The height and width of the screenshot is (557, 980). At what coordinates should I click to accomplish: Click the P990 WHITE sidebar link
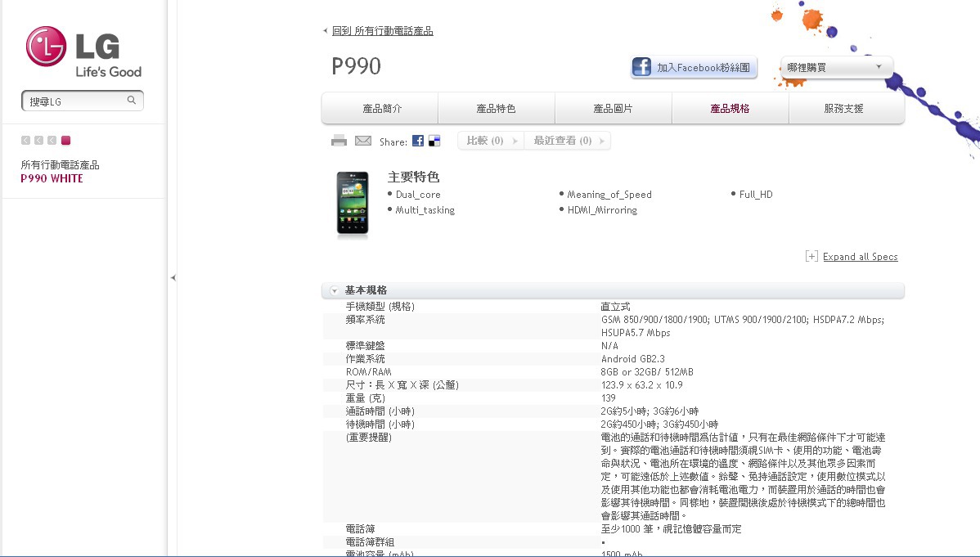coord(52,178)
